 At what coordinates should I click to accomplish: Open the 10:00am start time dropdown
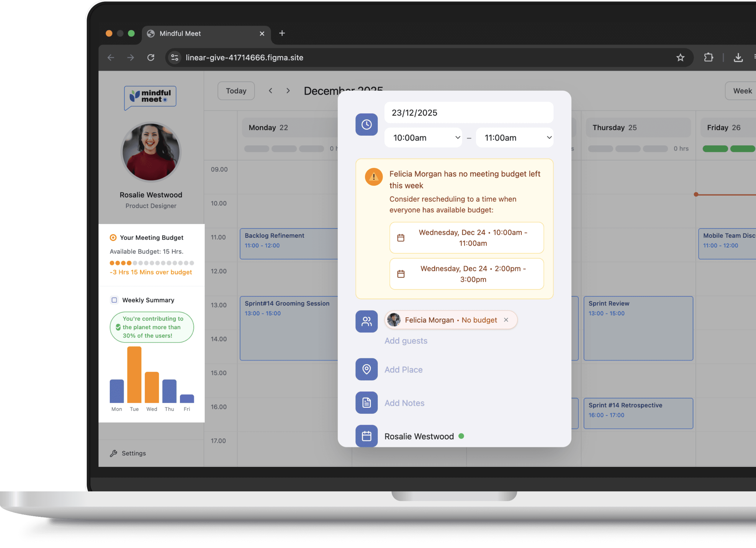click(423, 137)
